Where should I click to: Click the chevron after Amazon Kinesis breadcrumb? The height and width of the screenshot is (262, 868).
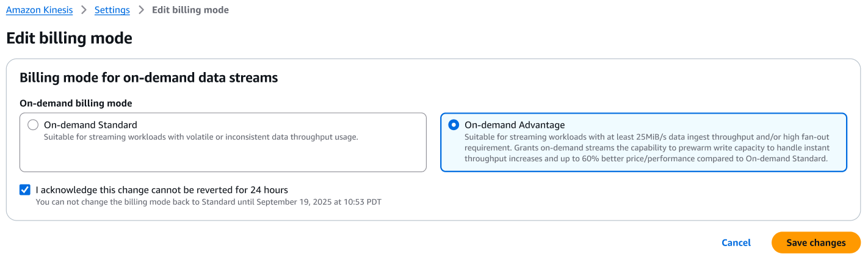point(84,10)
